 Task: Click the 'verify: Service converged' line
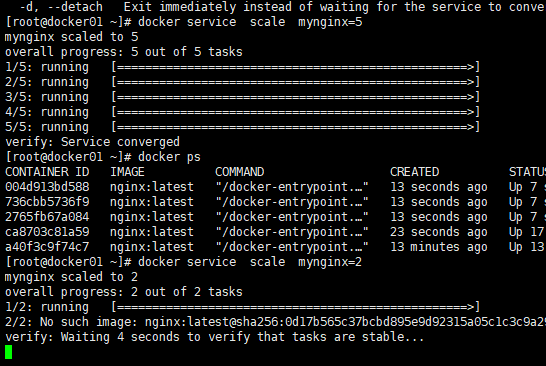92,142
